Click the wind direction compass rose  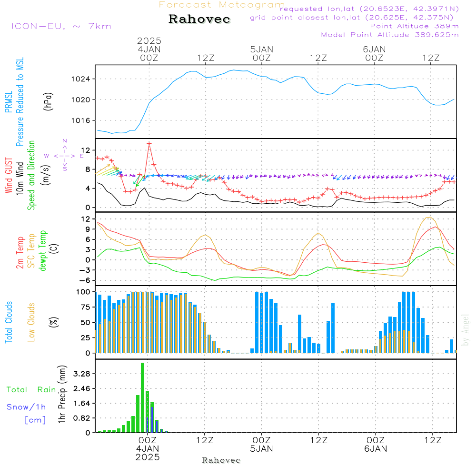point(64,155)
